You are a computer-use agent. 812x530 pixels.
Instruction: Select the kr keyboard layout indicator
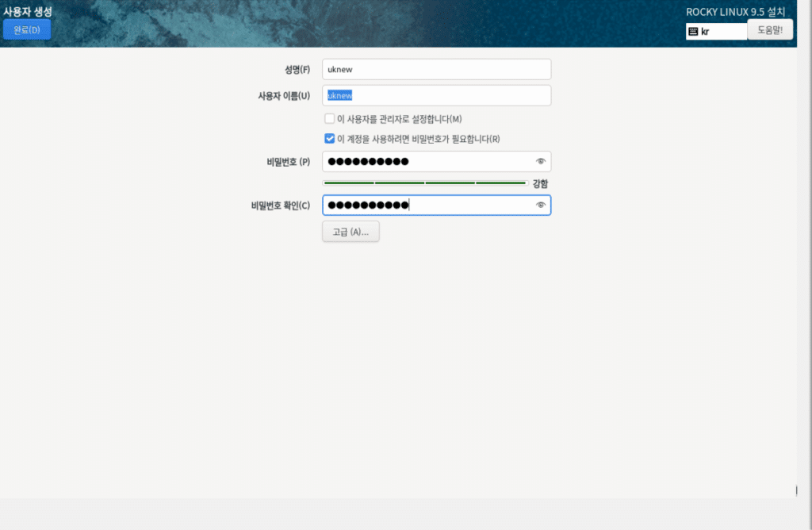tap(716, 32)
